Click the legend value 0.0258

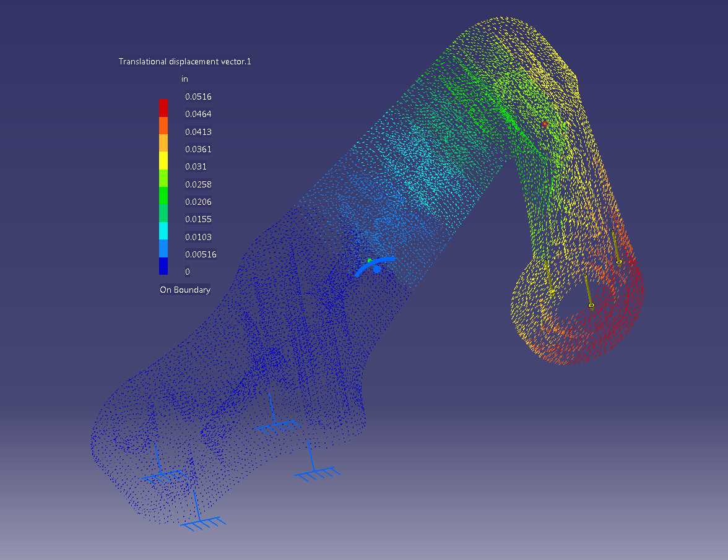pyautogui.click(x=198, y=184)
